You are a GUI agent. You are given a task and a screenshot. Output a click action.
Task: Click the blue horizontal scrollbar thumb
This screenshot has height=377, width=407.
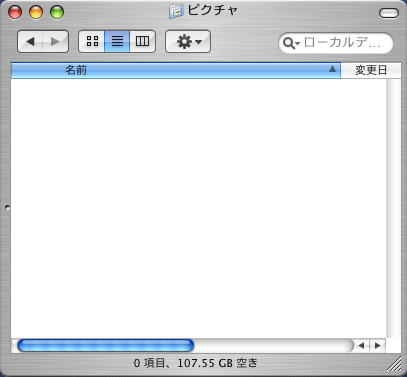pos(105,346)
